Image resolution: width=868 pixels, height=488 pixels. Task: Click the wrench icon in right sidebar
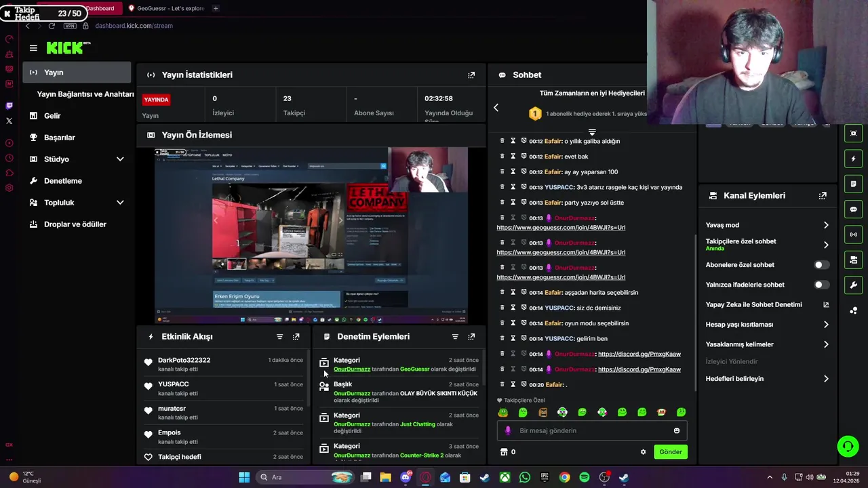(x=854, y=285)
